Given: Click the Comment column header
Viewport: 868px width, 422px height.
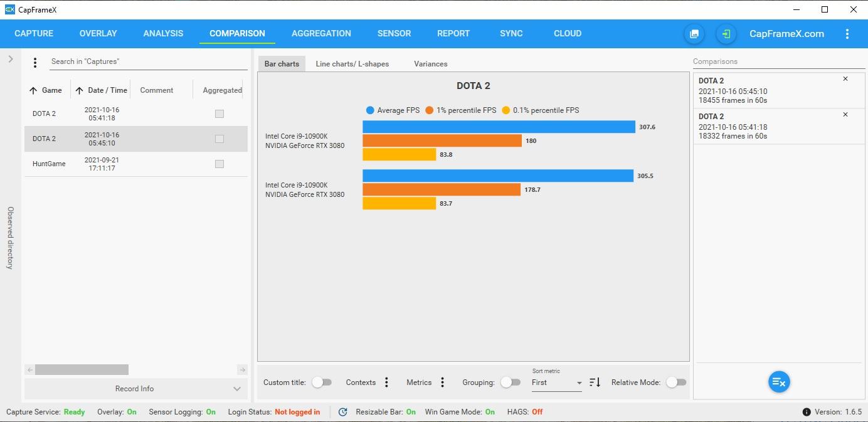Looking at the screenshot, I should point(156,90).
